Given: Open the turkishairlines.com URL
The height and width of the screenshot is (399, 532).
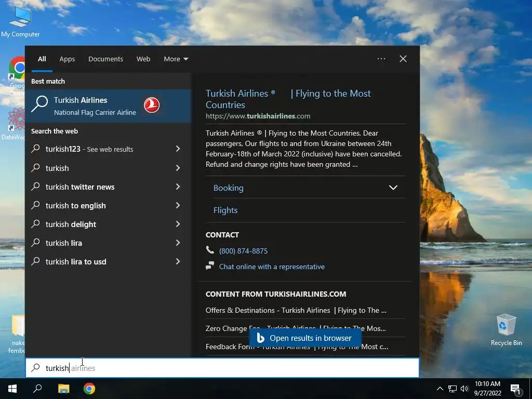Looking at the screenshot, I should (258, 116).
